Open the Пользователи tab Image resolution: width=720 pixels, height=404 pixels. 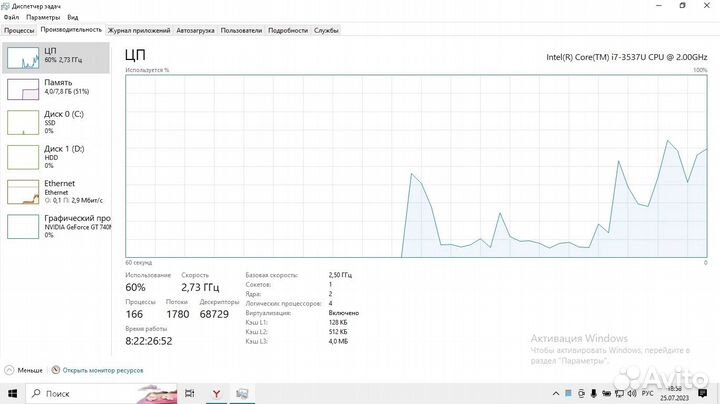click(x=241, y=30)
